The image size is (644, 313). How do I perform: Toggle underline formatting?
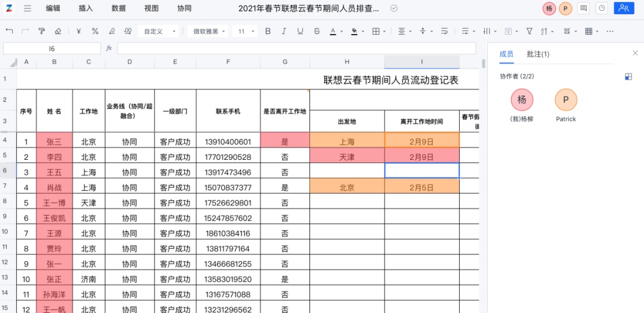pos(300,31)
